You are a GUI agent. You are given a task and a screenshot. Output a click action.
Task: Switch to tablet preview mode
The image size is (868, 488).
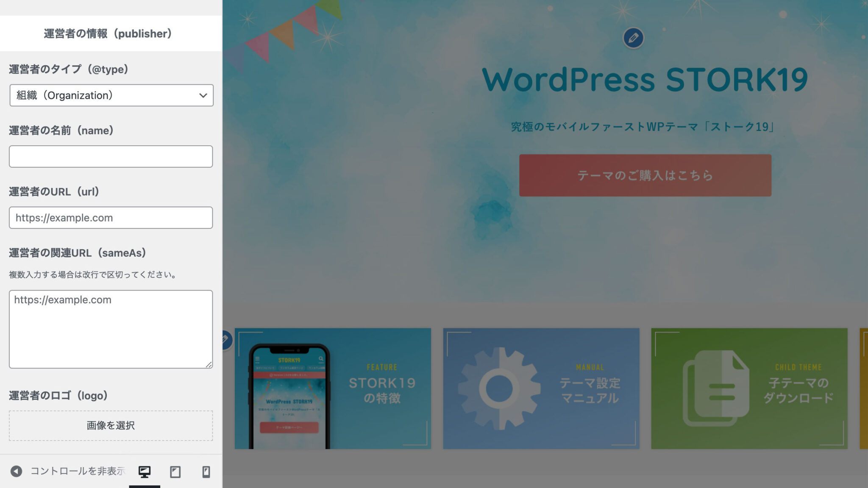[x=175, y=471]
